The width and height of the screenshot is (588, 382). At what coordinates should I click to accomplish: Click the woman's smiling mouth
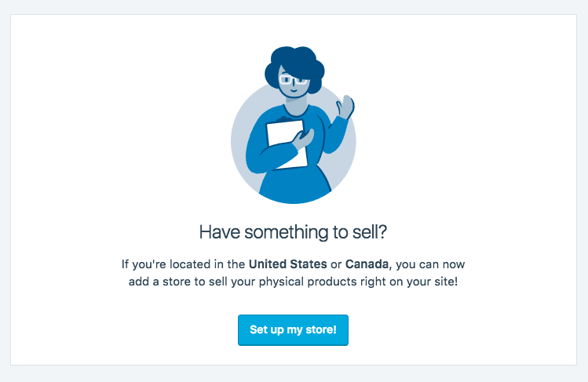point(294,90)
